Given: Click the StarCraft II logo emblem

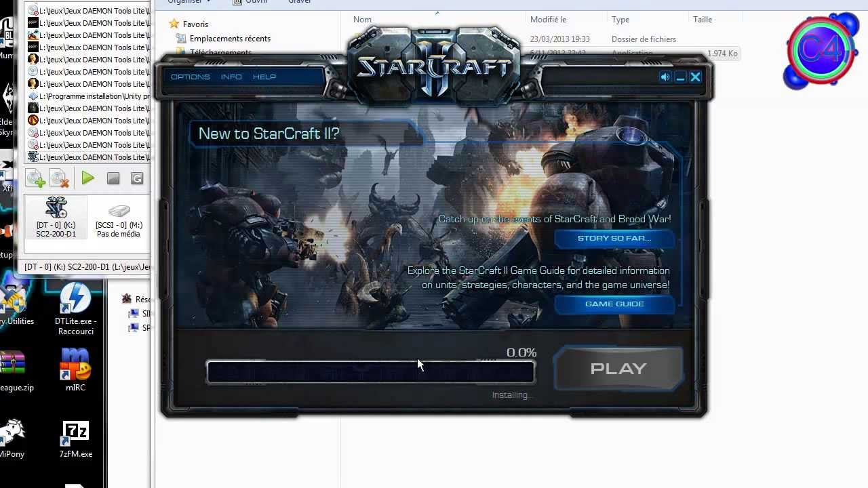Looking at the screenshot, I should point(434,68).
